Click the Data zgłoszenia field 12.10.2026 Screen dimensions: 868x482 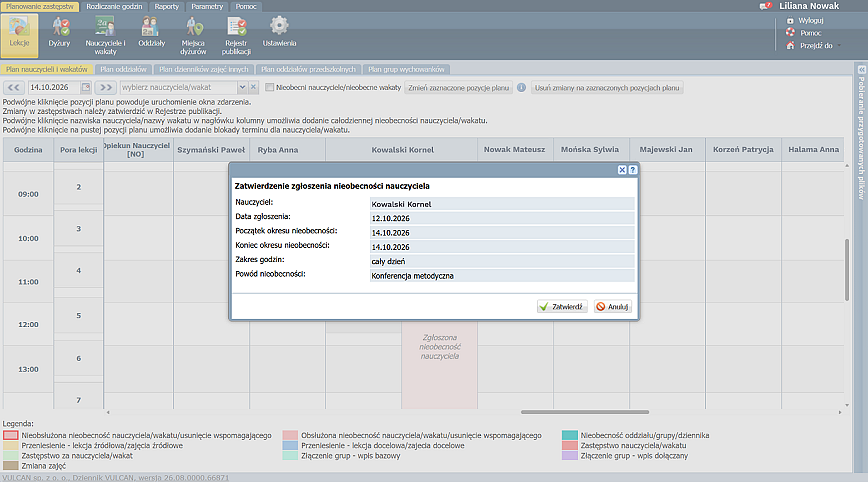[502, 218]
